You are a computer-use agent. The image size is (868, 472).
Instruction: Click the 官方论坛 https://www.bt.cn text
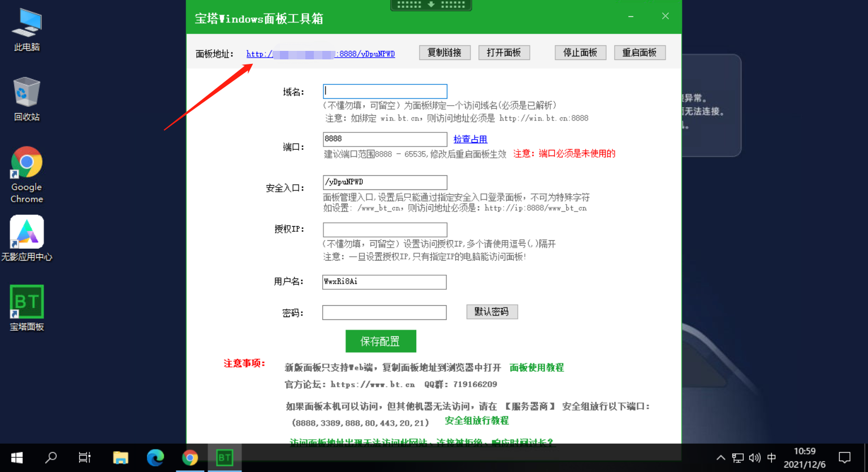[x=350, y=384]
